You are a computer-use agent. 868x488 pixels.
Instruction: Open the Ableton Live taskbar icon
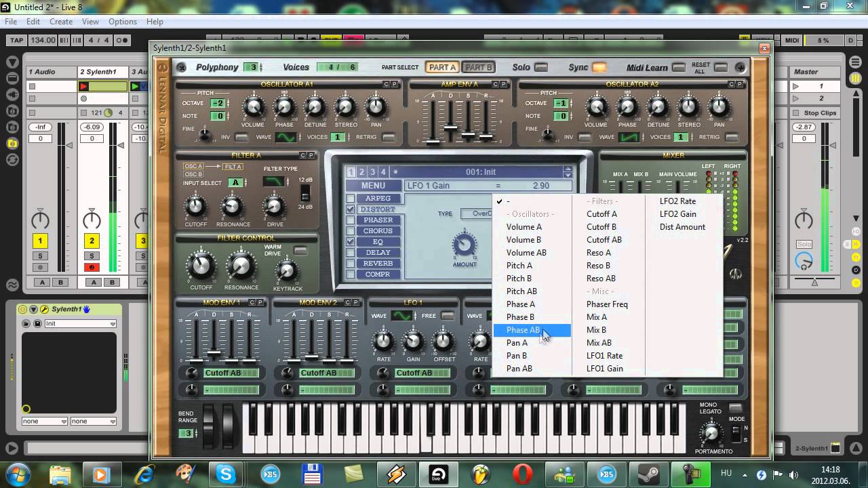(440, 474)
